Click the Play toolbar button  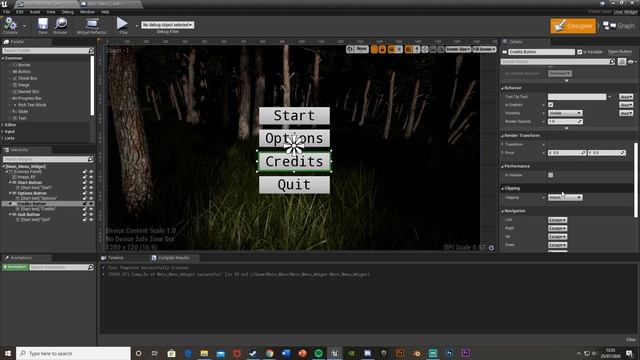[x=122, y=25]
